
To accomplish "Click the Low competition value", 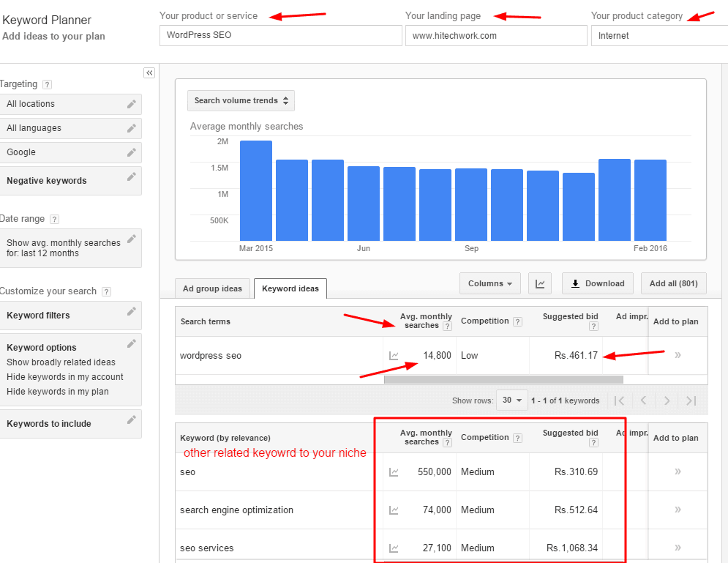I will pyautogui.click(x=470, y=356).
